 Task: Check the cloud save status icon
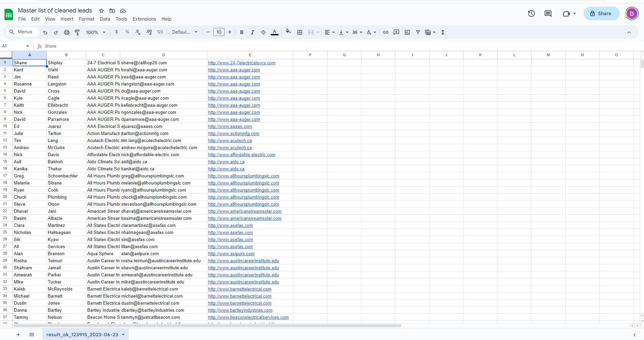click(123, 11)
